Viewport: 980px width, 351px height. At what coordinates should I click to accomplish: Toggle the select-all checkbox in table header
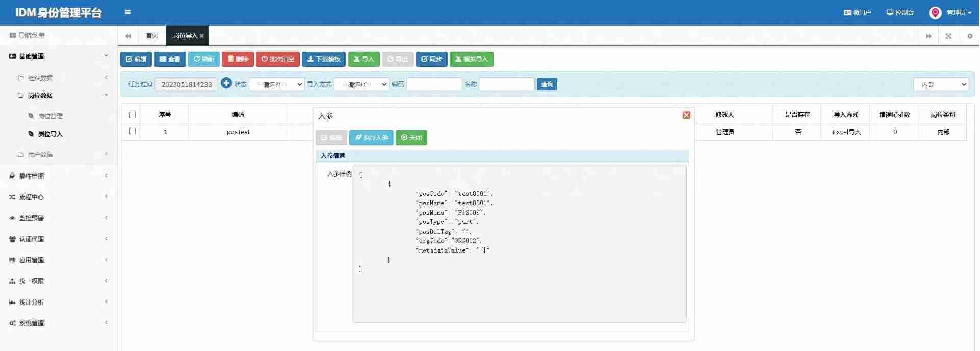coord(132,115)
